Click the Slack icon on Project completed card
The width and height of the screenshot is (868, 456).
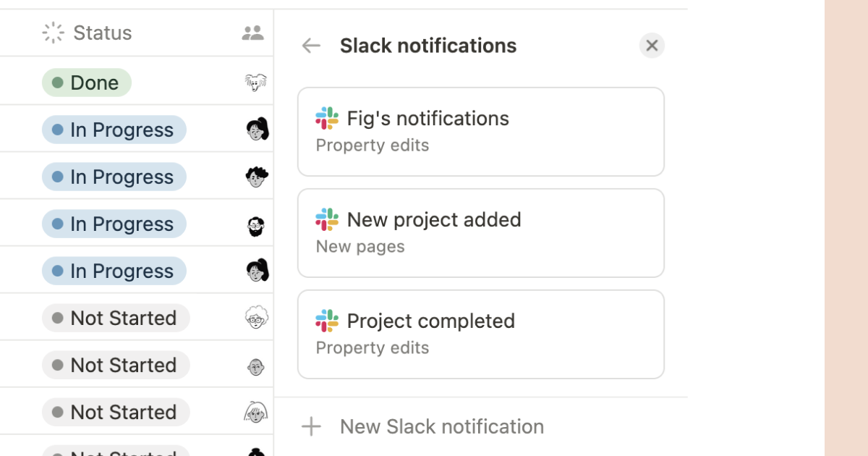[x=326, y=321]
